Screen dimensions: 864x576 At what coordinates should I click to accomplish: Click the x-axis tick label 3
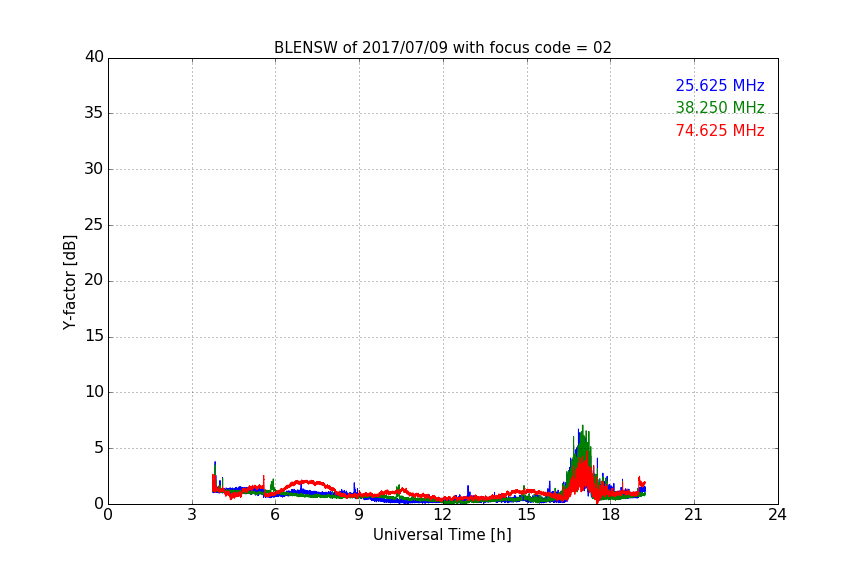tap(192, 515)
